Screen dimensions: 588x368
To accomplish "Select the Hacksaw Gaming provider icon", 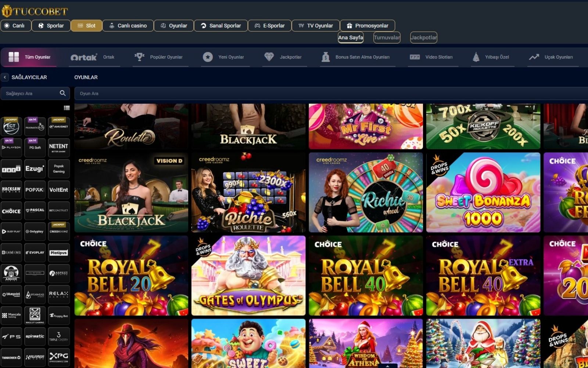I will tap(11, 190).
